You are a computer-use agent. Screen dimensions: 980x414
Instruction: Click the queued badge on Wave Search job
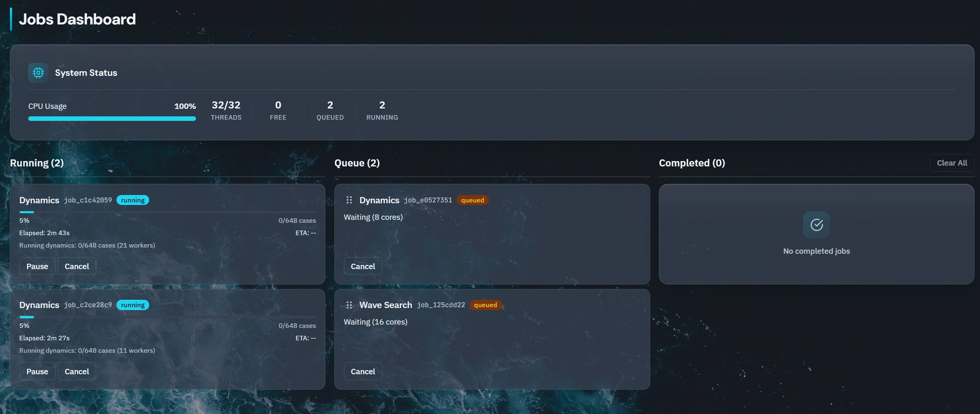[x=485, y=305]
